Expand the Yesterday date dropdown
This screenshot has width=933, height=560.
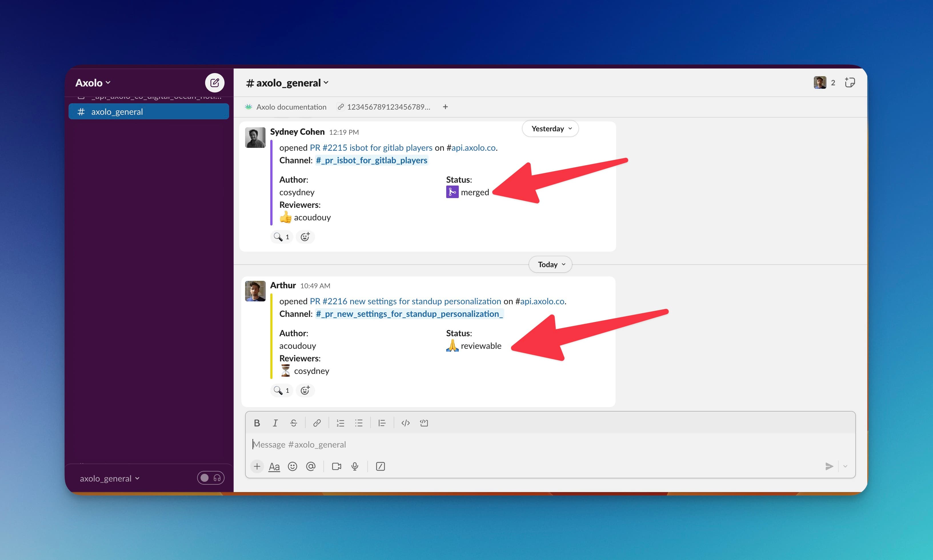550,129
